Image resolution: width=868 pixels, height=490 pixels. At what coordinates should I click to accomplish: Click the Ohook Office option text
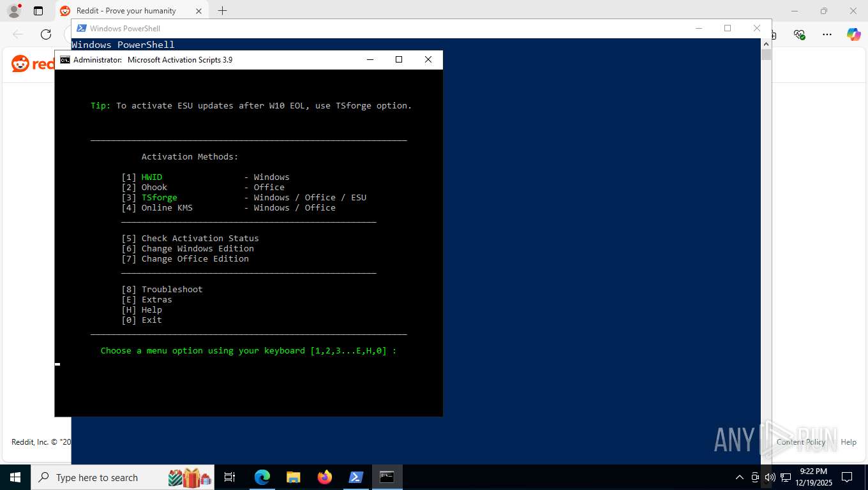[154, 188]
